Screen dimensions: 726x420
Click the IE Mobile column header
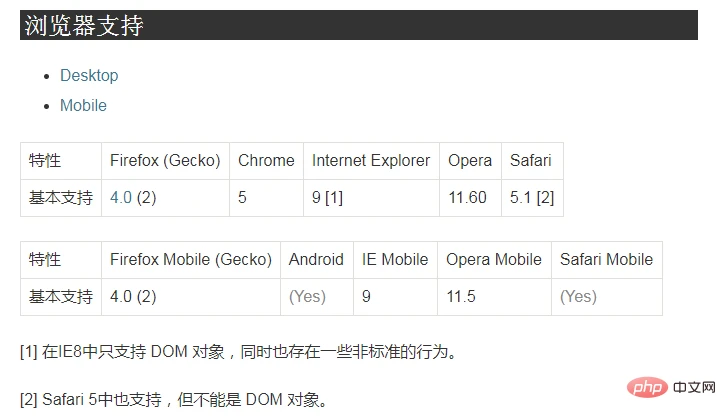coord(395,260)
